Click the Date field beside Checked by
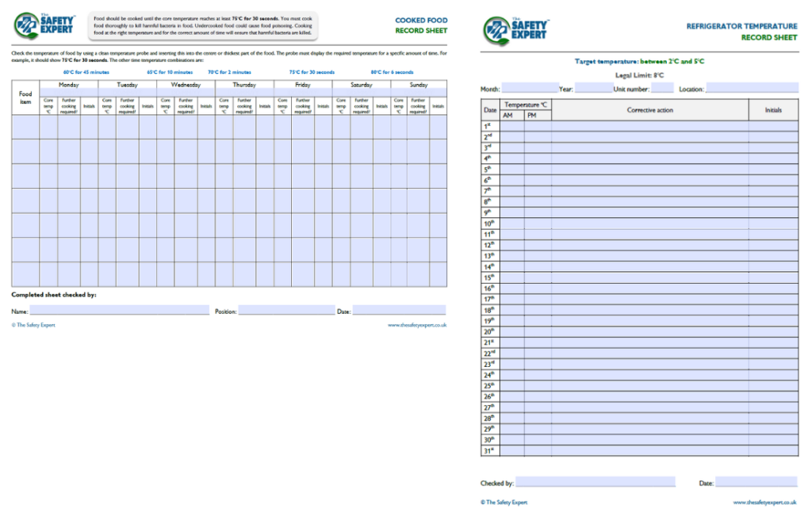Screen dimensions: 812x512 [756, 483]
